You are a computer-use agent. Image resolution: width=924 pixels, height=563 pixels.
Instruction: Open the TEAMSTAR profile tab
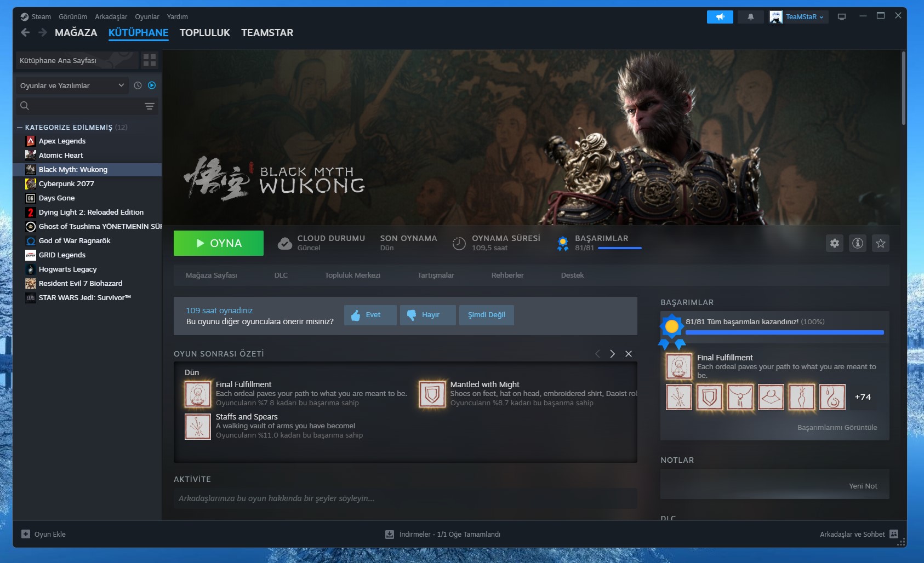pyautogui.click(x=267, y=32)
